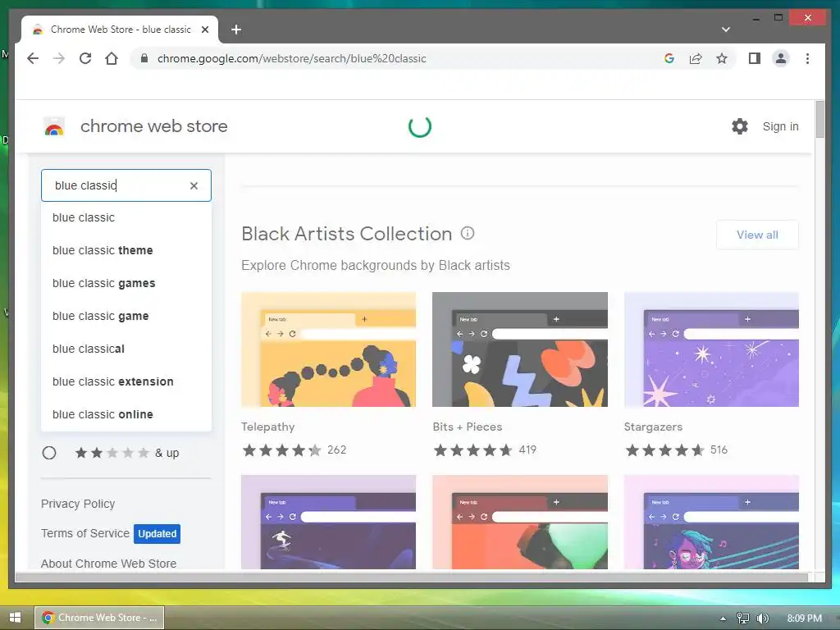Image resolution: width=840 pixels, height=630 pixels.
Task: Click the horizontal scrollbar at bottom
Action: [412, 577]
